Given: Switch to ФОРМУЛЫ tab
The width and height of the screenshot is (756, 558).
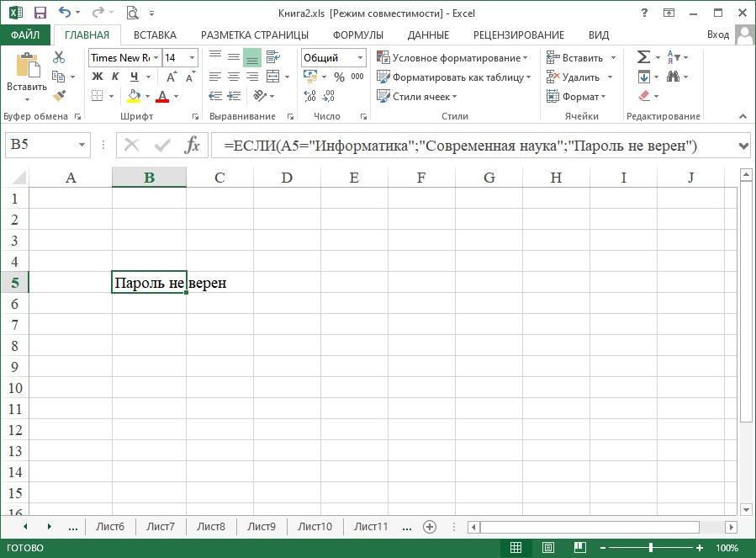Looking at the screenshot, I should click(x=358, y=35).
